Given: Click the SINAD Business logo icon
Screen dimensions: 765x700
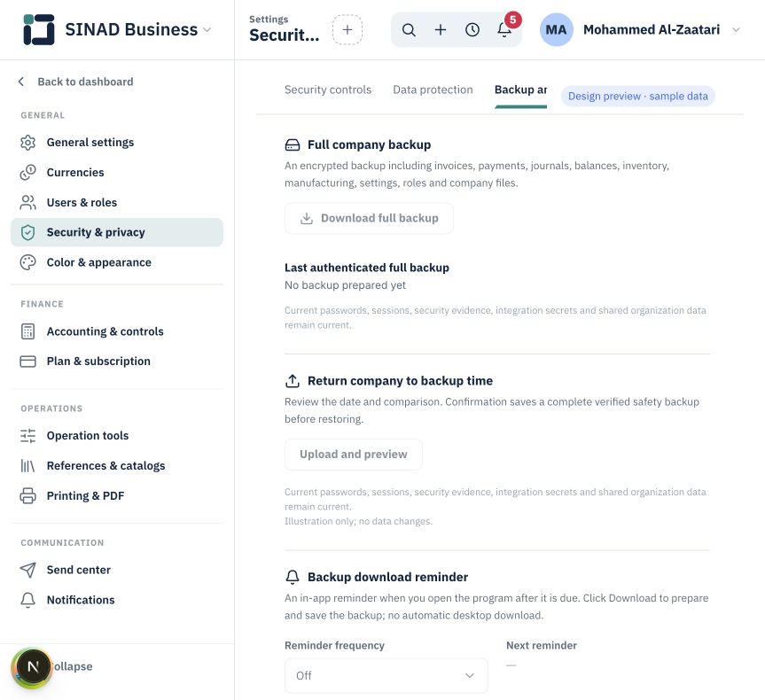Looking at the screenshot, I should coord(38,29).
